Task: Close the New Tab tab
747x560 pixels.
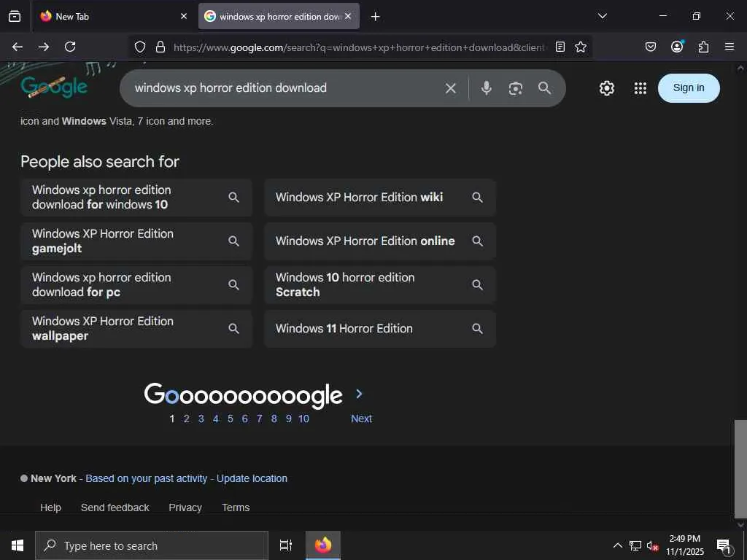Action: click(183, 16)
